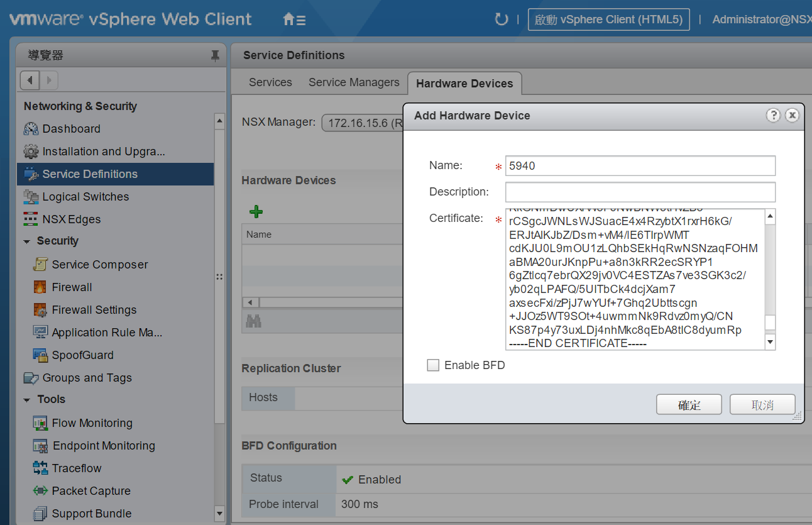The image size is (812, 525).
Task: Click the Name input field
Action: pos(640,166)
